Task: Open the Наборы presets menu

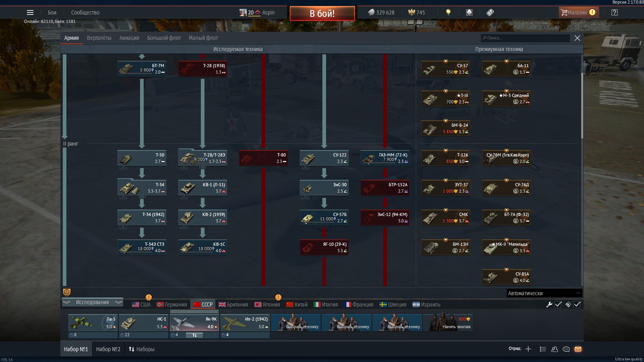Action: pos(142,349)
